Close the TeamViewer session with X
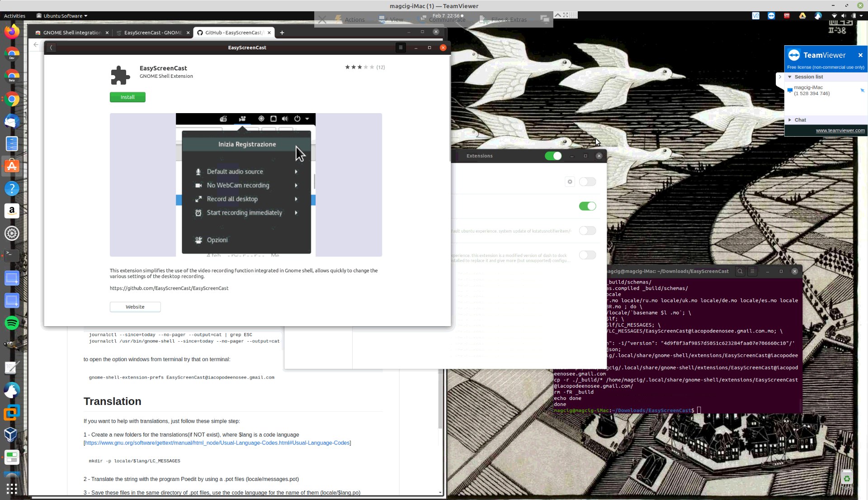 coord(322,19)
